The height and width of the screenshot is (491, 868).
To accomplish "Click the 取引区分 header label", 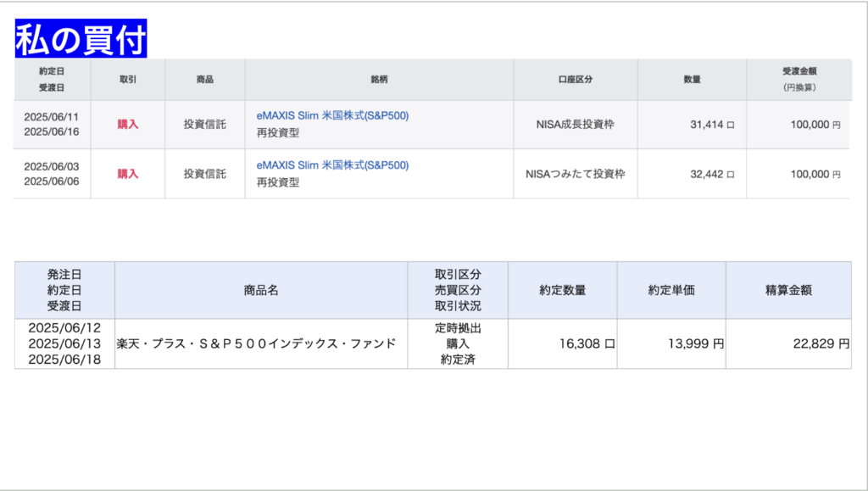I will point(458,275).
